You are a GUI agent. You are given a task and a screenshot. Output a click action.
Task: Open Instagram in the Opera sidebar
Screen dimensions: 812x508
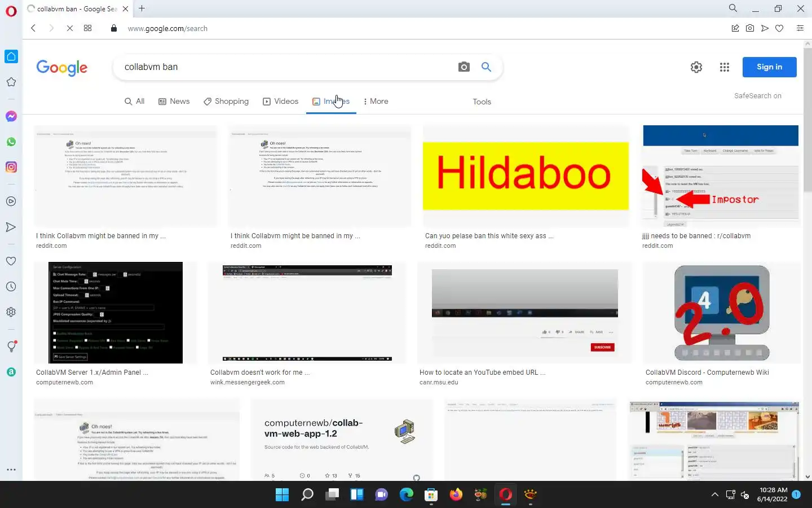coord(11,167)
